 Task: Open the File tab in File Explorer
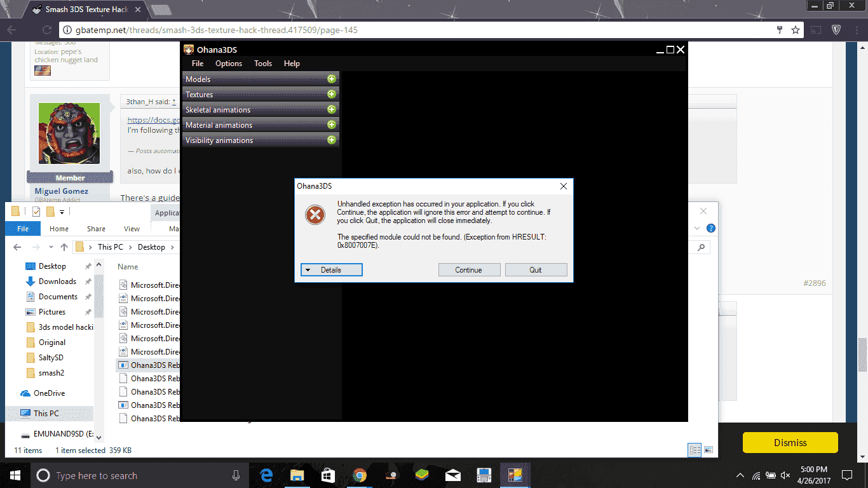(23, 229)
